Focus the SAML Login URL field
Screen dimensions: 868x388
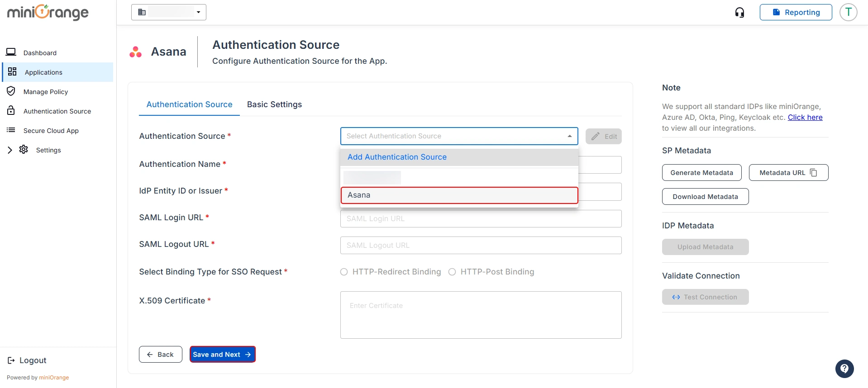pos(481,218)
